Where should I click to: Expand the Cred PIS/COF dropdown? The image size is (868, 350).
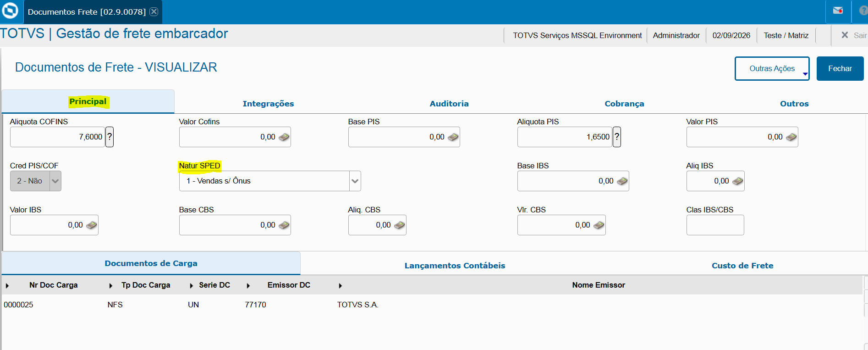(55, 181)
